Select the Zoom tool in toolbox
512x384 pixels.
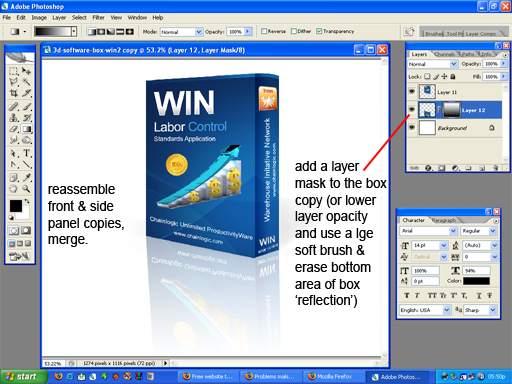click(x=26, y=189)
